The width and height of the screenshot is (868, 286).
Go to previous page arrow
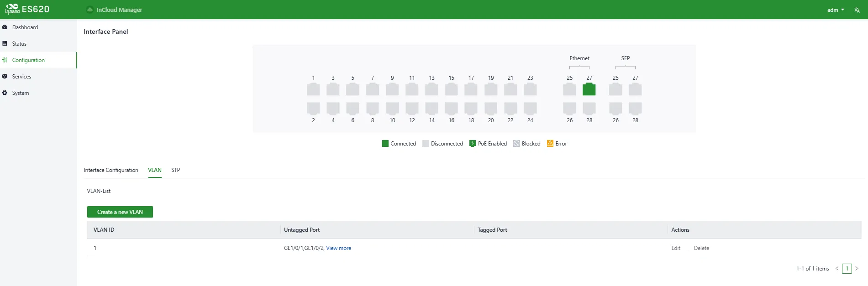tap(837, 269)
